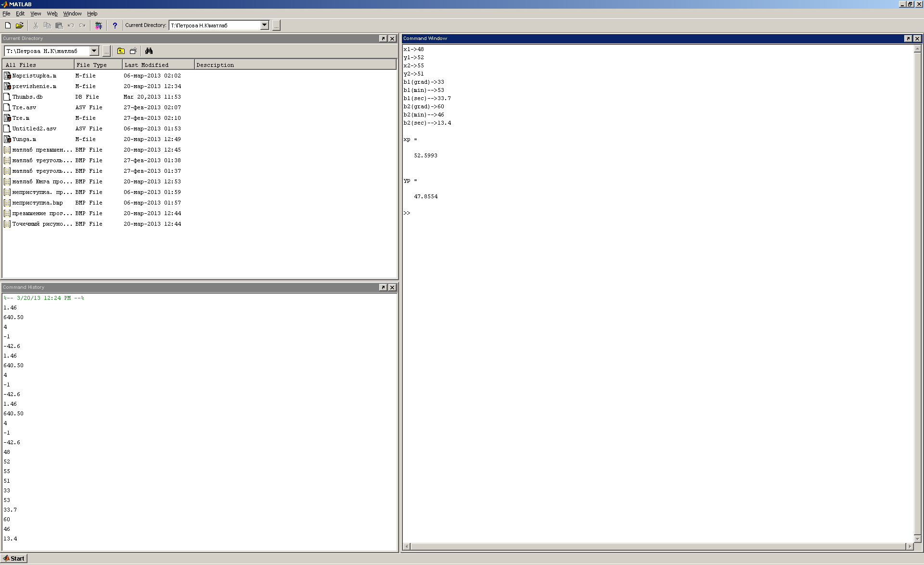Select the 'превышение прог...' BMP file
924x565 pixels.
pyautogui.click(x=42, y=213)
